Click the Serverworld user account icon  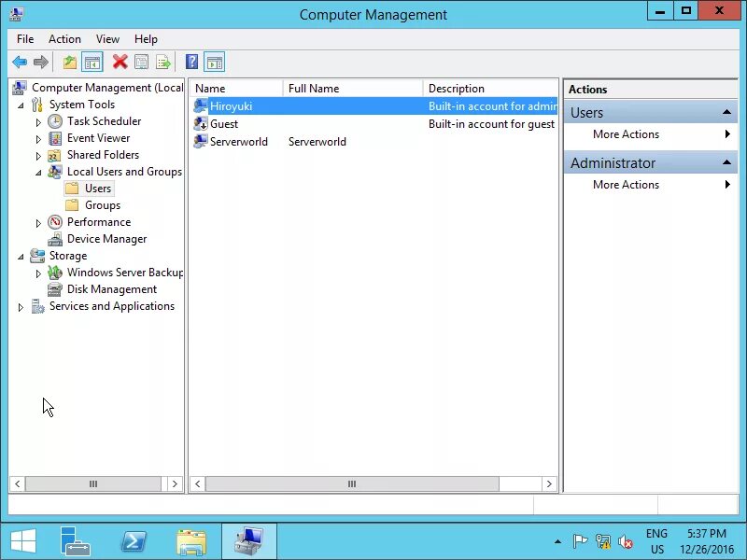point(201,142)
